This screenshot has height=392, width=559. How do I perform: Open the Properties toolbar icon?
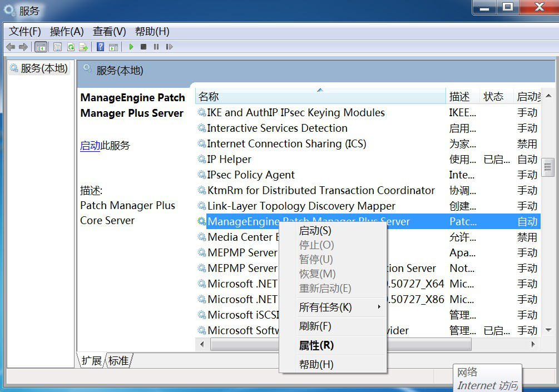pos(58,47)
